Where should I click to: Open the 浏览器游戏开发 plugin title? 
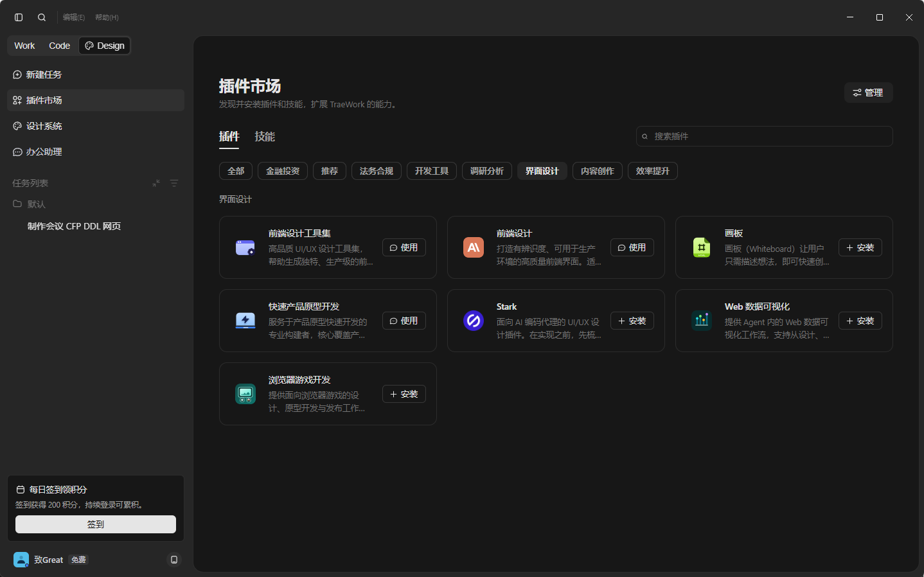[x=299, y=380]
